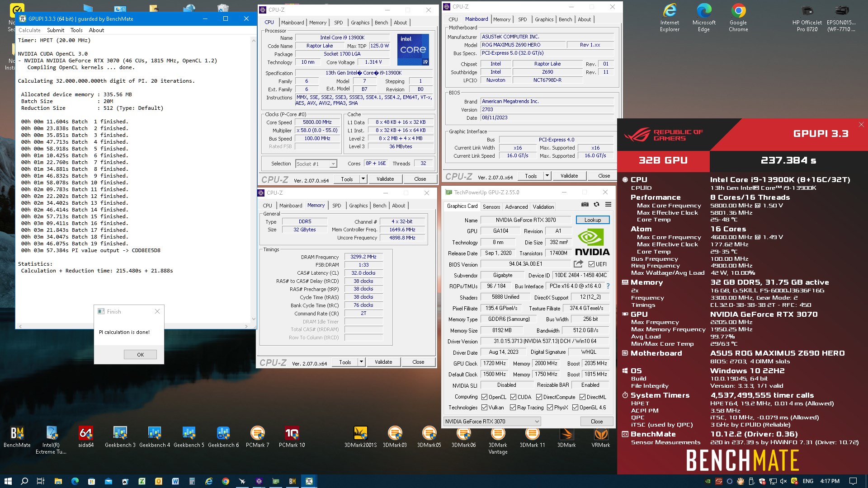The image size is (868, 488).
Task: Toggle DirectML checkbox in GPU-Z
Action: click(582, 397)
